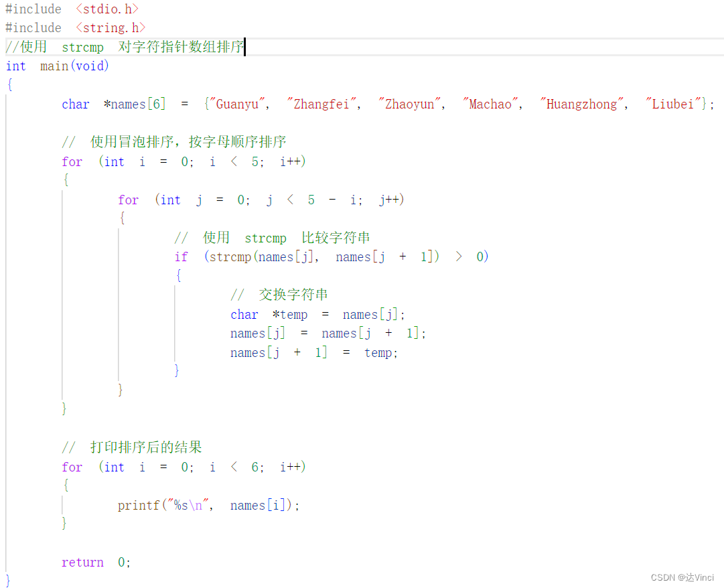The image size is (724, 588).
Task: Click the "Guanyu" string literal
Action: 236,104
